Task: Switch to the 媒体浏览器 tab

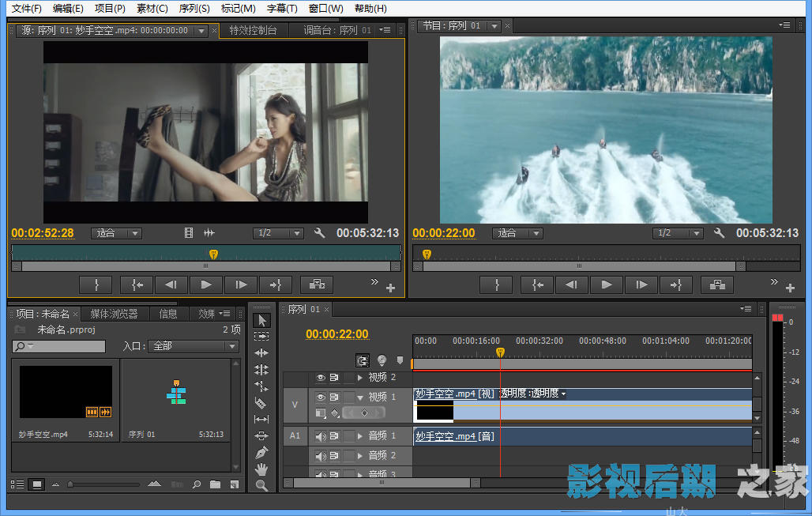Action: [x=114, y=314]
